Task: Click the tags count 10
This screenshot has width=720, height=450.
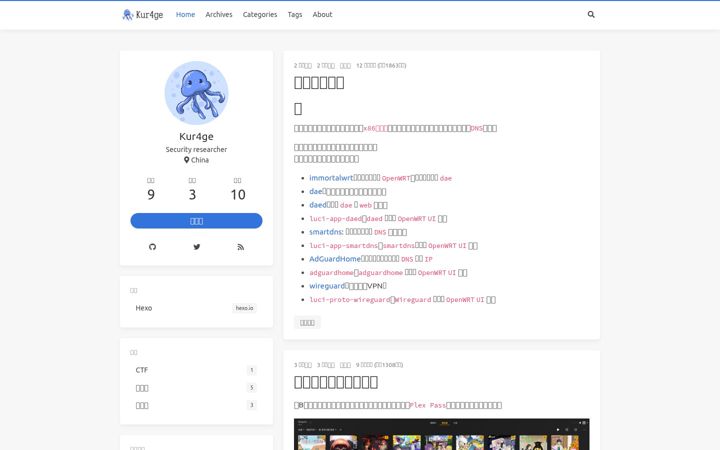Action: pyautogui.click(x=238, y=195)
